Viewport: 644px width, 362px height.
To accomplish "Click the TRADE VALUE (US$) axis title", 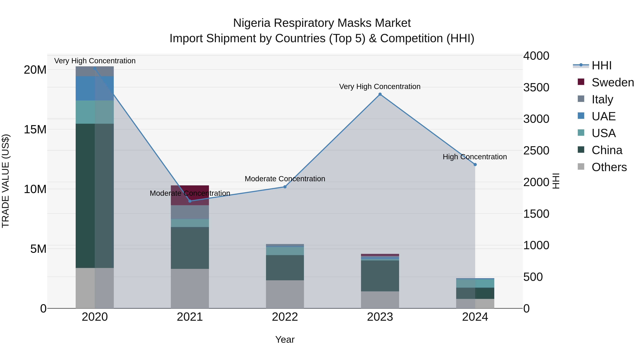I will pos(6,181).
